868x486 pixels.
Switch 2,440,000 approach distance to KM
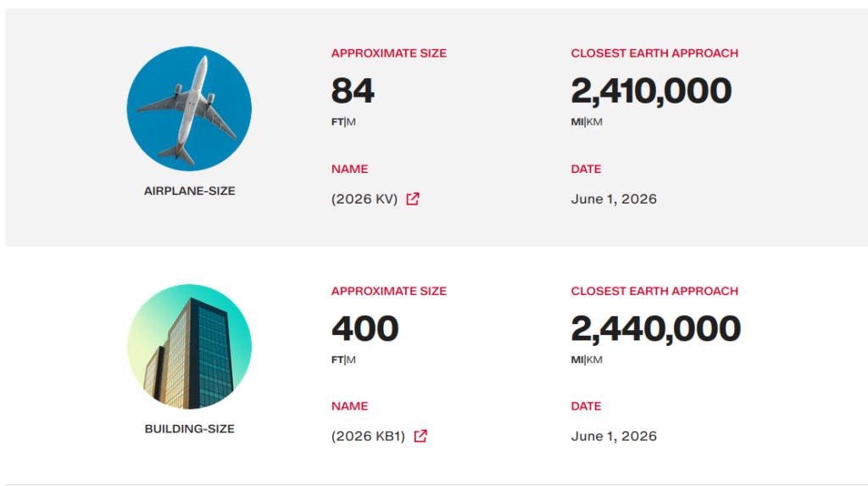tap(594, 360)
